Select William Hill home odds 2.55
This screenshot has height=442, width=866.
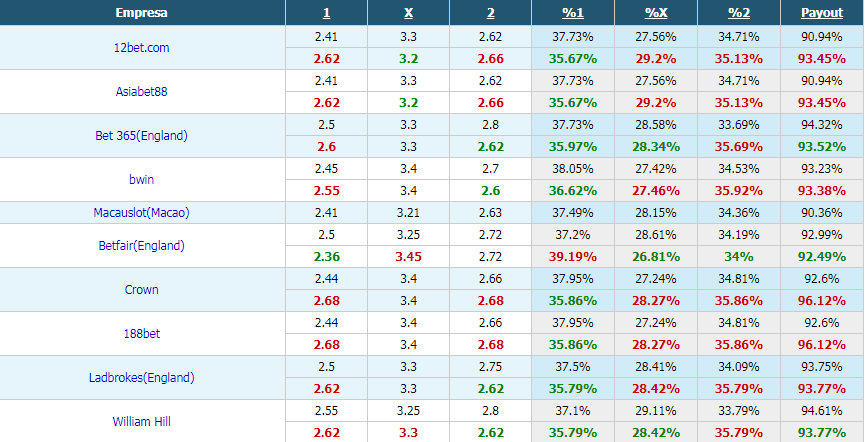326,411
